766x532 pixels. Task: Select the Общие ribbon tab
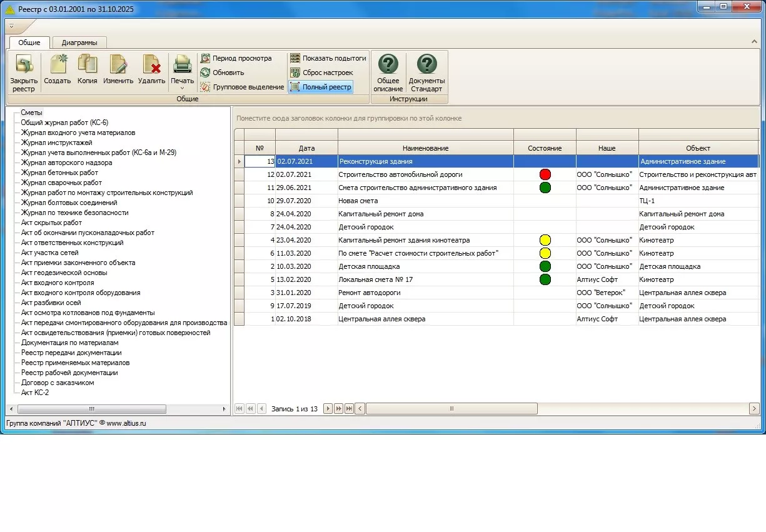29,43
